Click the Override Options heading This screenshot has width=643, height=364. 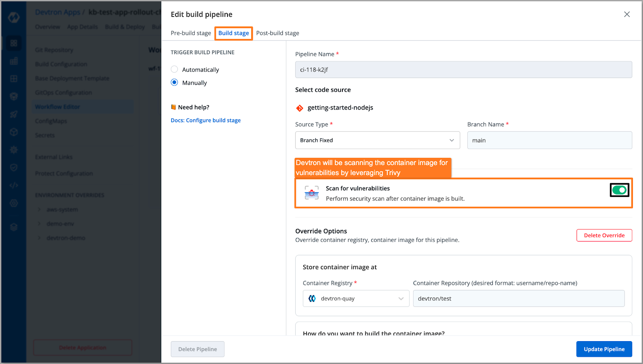[x=321, y=231]
